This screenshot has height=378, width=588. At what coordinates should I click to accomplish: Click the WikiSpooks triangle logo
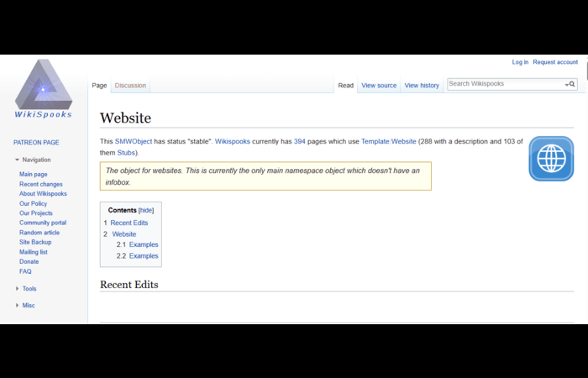coord(43,88)
